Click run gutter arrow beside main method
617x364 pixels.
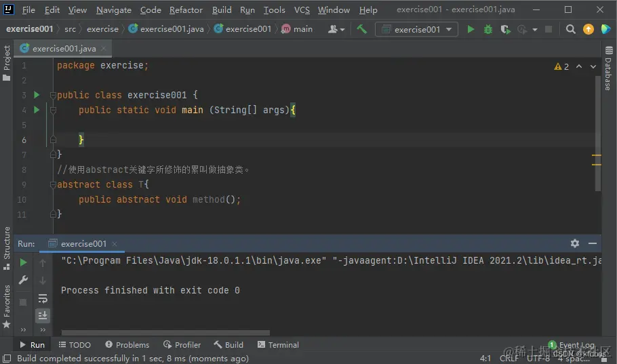37,110
